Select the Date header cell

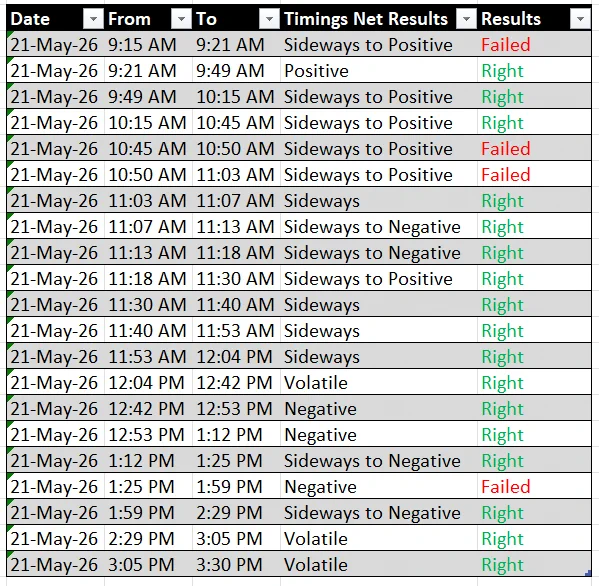tap(55, 19)
